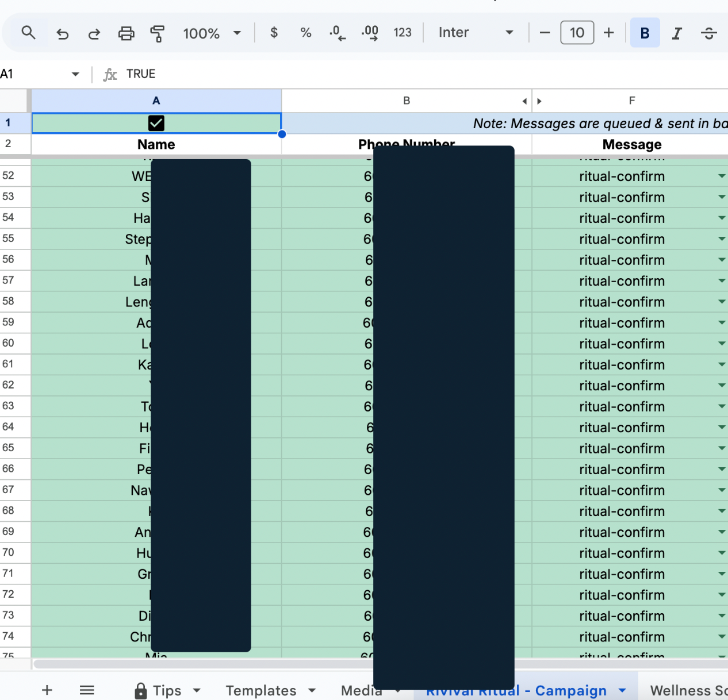Select the row 1 header
Screen dimensions: 728x700
click(14, 122)
